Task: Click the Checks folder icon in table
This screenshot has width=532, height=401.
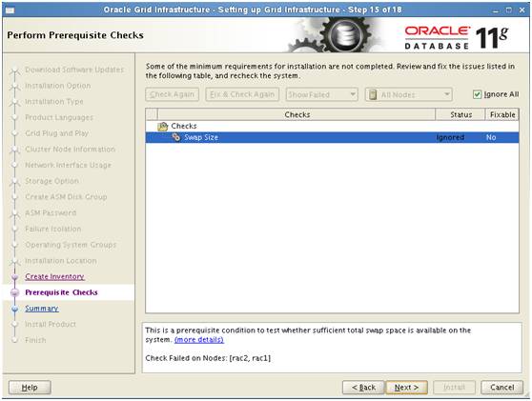Action: (163, 127)
